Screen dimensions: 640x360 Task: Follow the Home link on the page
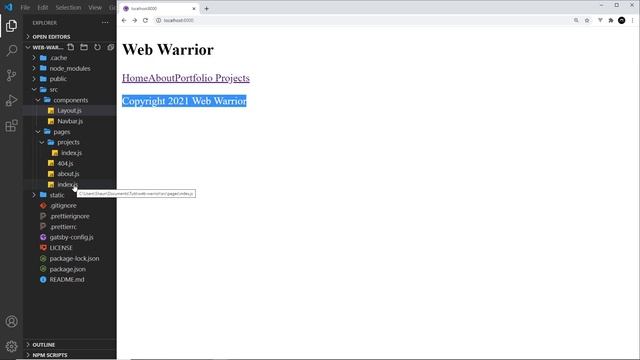tap(135, 78)
